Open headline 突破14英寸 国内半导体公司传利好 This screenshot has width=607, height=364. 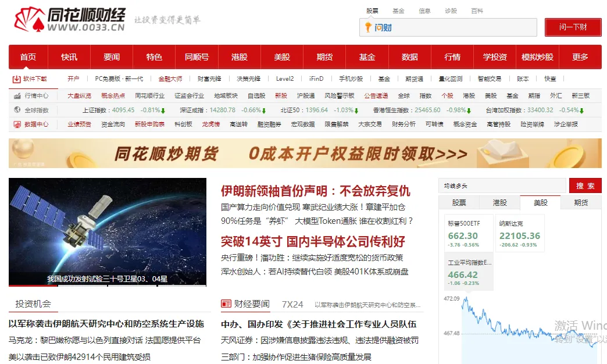(313, 242)
